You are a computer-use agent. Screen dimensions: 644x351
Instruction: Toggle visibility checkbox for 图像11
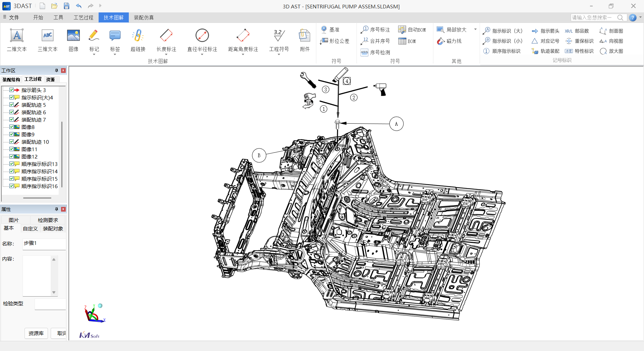pyautogui.click(x=12, y=149)
